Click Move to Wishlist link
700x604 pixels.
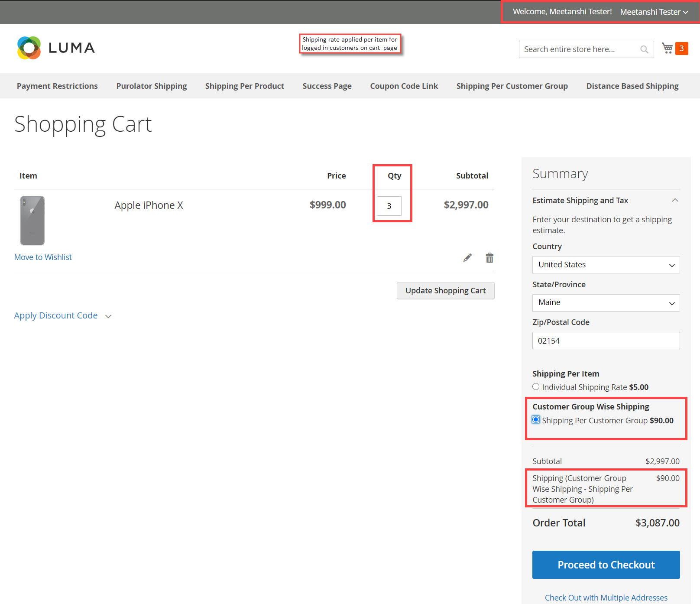point(43,257)
